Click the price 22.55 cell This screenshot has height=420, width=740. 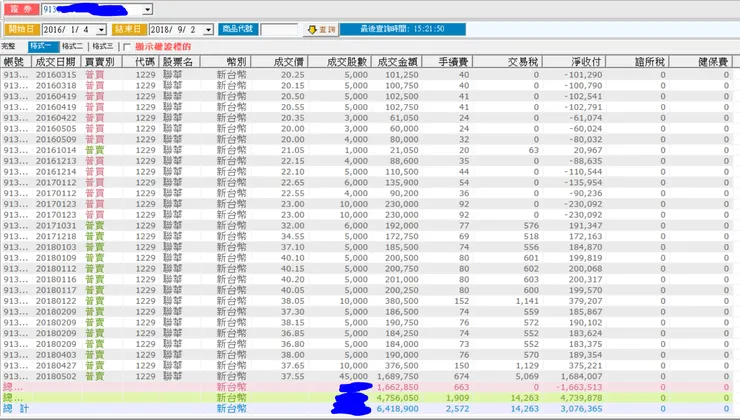293,193
